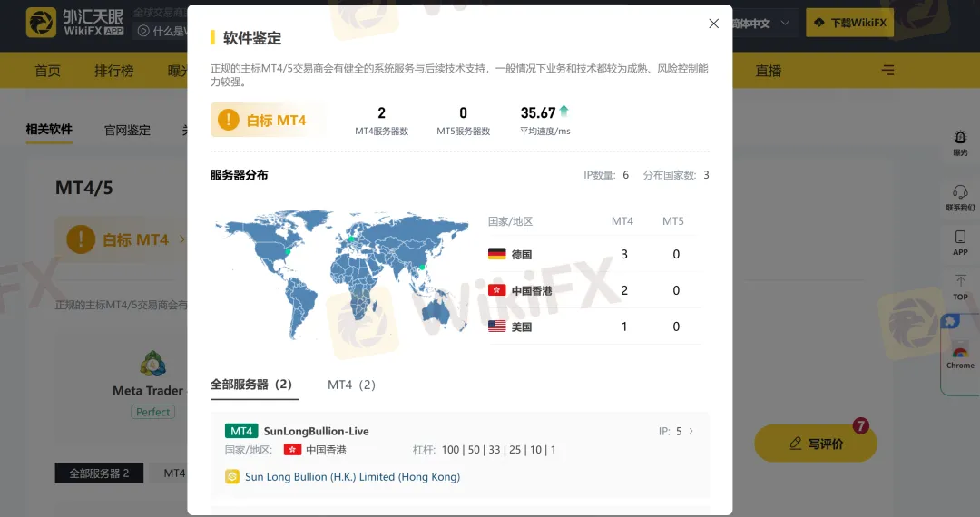Close the 软件鉴定 dialog

pos(713,24)
